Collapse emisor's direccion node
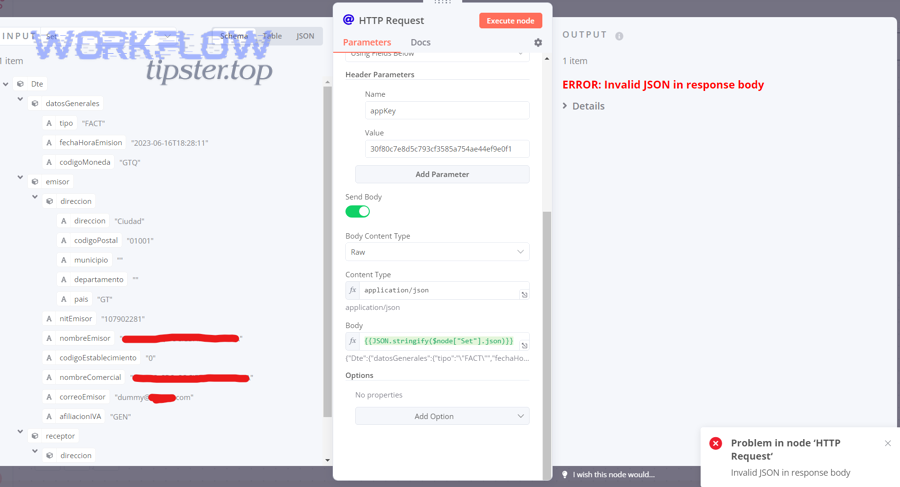The height and width of the screenshot is (487, 900). click(34, 196)
